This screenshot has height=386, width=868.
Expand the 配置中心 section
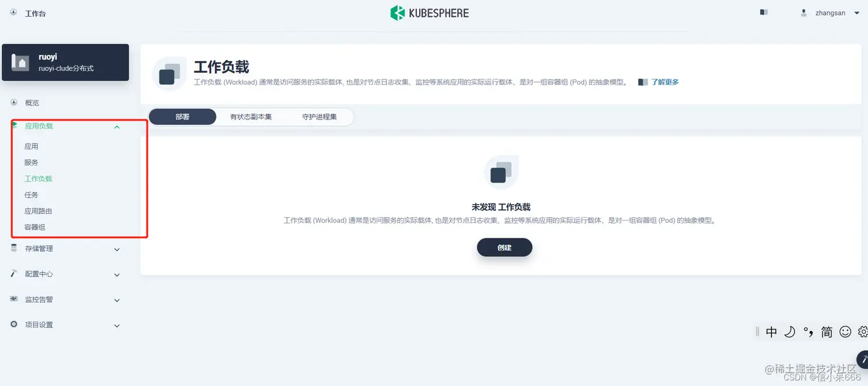[117, 275]
